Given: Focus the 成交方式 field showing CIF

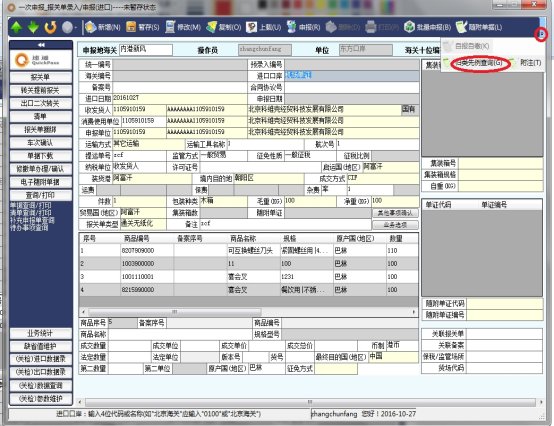Looking at the screenshot, I should click(x=383, y=178).
